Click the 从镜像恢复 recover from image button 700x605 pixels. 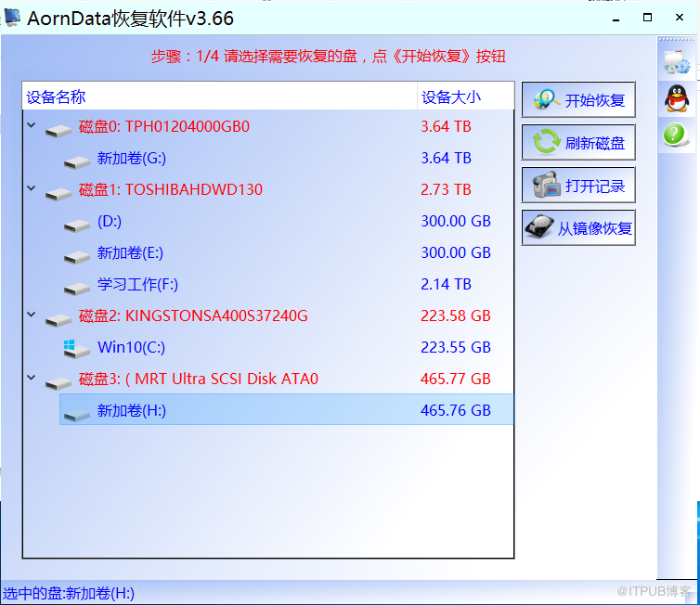578,228
